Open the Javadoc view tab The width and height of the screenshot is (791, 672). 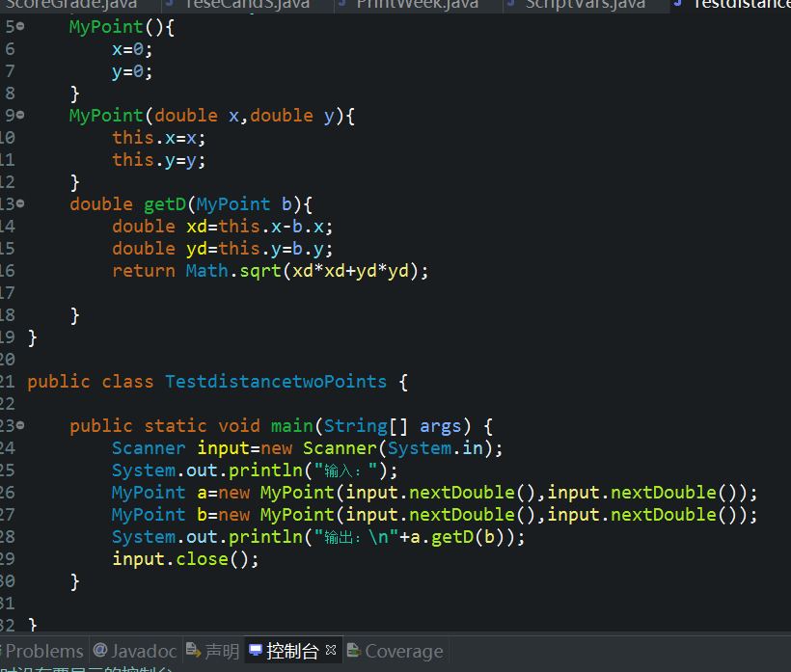point(135,651)
